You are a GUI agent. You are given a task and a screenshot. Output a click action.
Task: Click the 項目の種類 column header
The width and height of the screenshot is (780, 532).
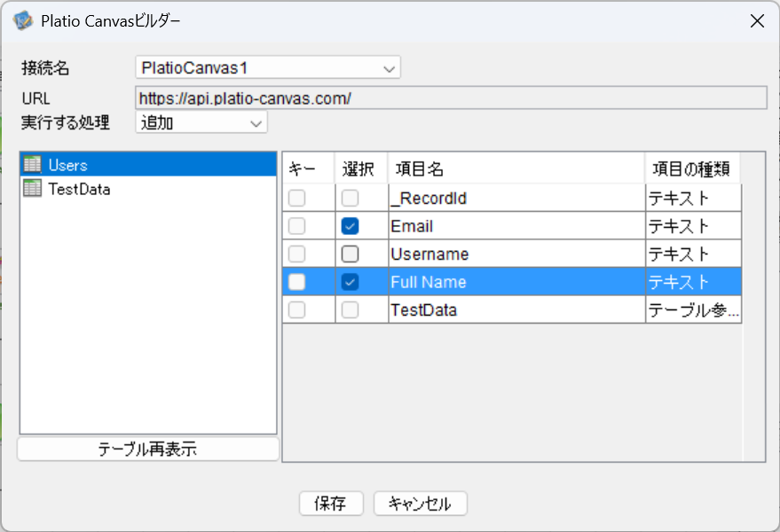click(691, 168)
